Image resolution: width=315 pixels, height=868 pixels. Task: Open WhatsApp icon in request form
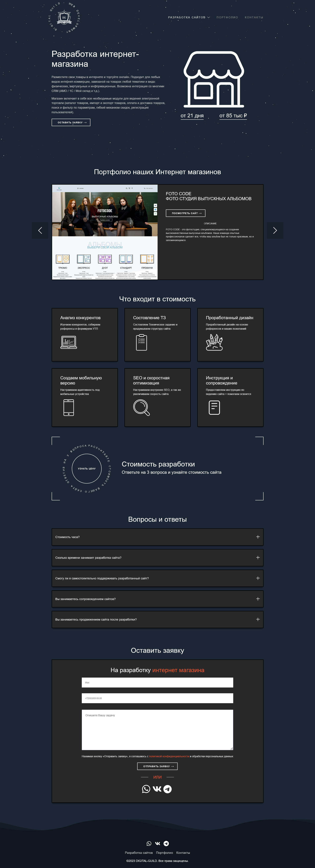146,789
